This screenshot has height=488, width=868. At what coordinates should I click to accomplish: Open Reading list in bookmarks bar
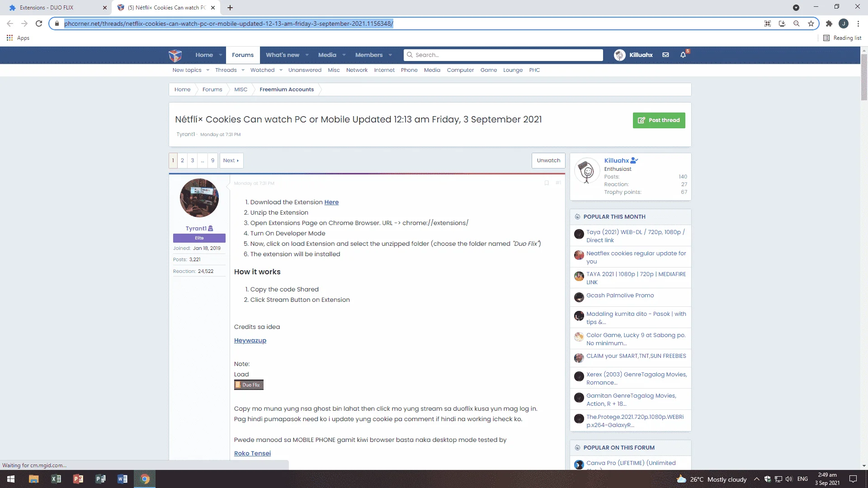[x=842, y=38]
